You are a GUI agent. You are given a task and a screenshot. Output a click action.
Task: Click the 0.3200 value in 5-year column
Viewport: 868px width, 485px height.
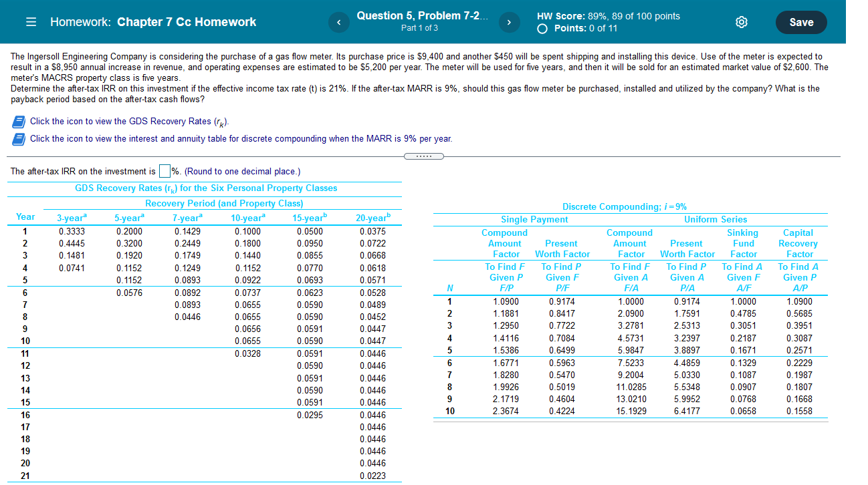coord(128,243)
